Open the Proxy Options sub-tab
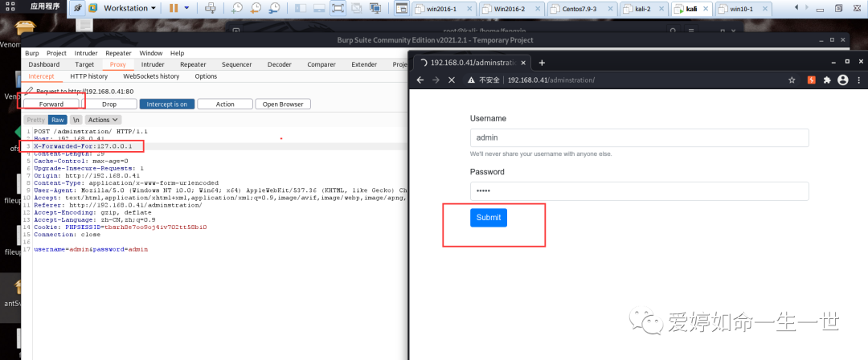The width and height of the screenshot is (868, 360). click(x=206, y=76)
